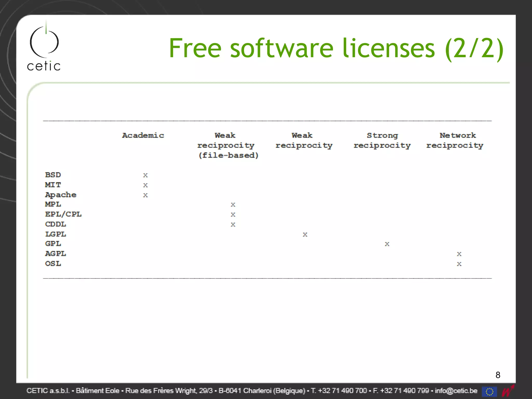Click the EPL/CPL row label
Screen dimensions: 532x399
[63, 214]
